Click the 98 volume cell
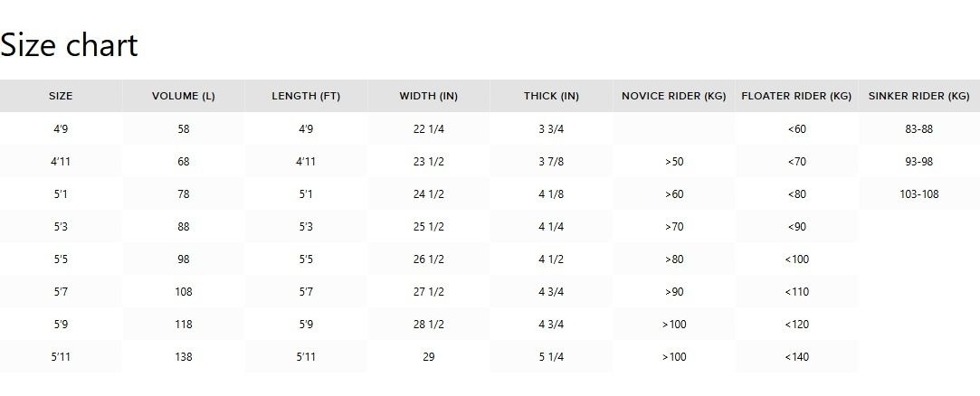 click(184, 259)
